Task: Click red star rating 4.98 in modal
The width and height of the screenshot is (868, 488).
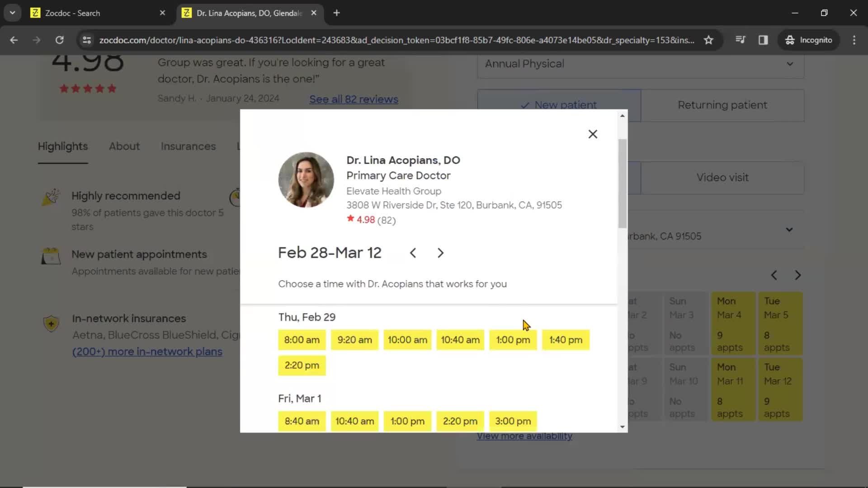Action: tap(361, 220)
